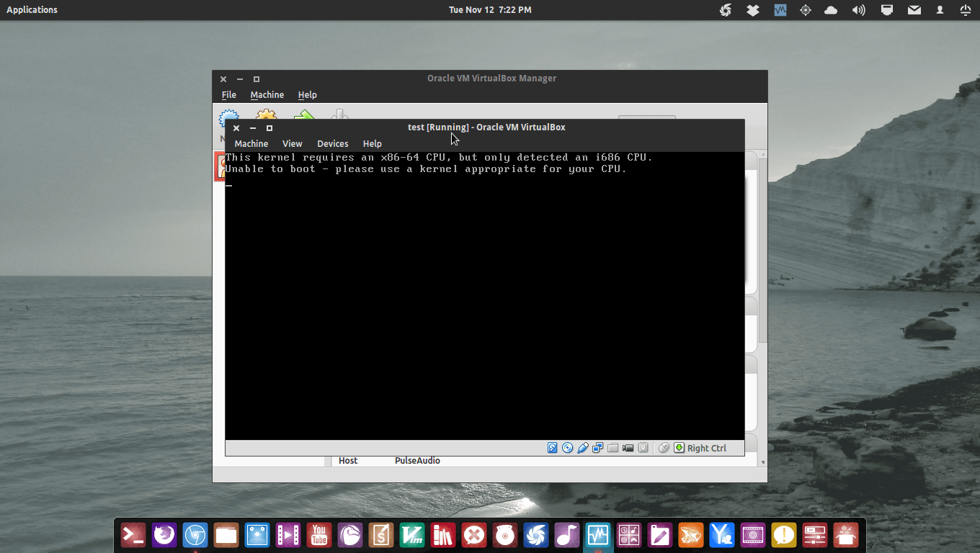980x553 pixels.
Task: Click the Discard toolbar icon in Manager
Action: point(340,115)
